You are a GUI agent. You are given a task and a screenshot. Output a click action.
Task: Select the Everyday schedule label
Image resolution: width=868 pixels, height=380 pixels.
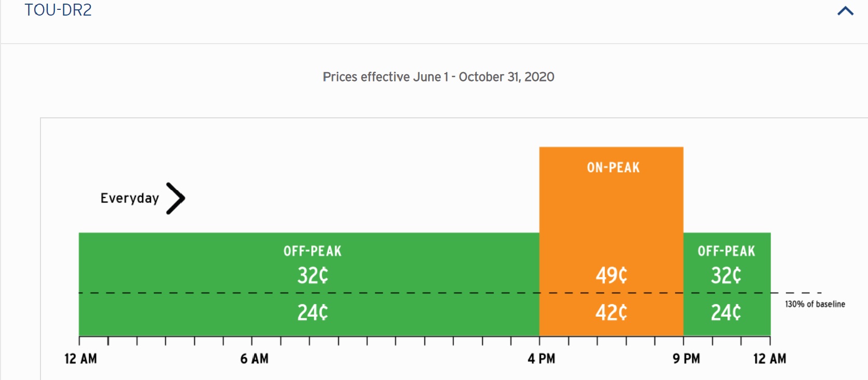coord(130,198)
